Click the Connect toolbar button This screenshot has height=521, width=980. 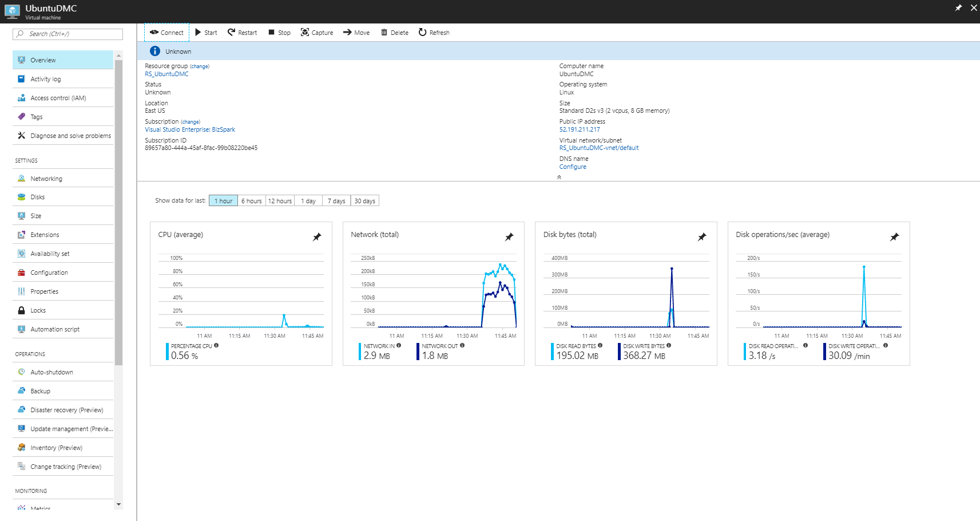[x=166, y=33]
